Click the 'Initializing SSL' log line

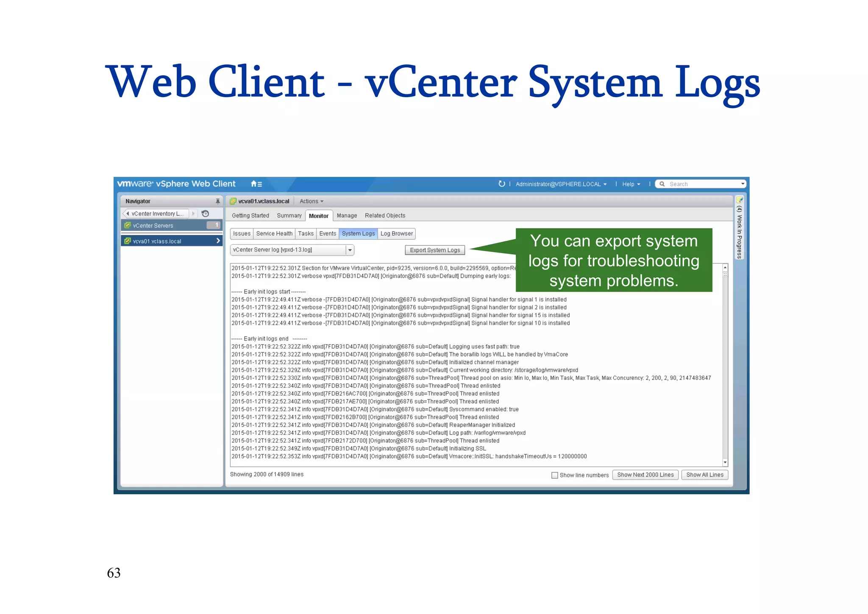coord(359,449)
